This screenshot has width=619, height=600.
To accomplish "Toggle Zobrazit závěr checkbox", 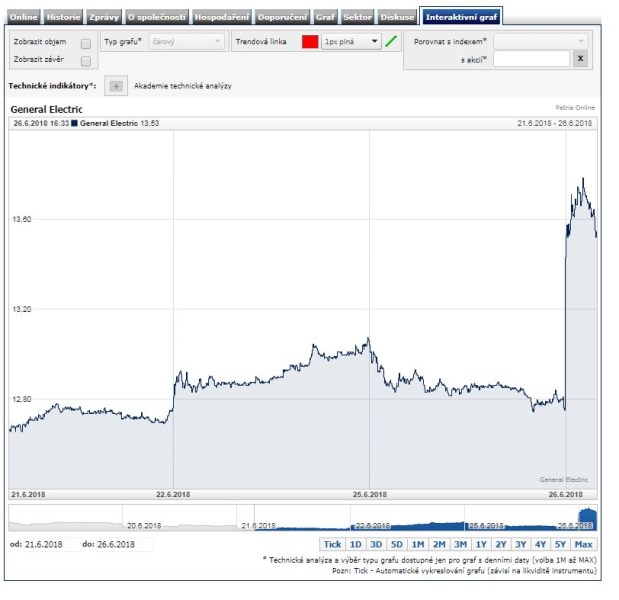I will tap(85, 61).
